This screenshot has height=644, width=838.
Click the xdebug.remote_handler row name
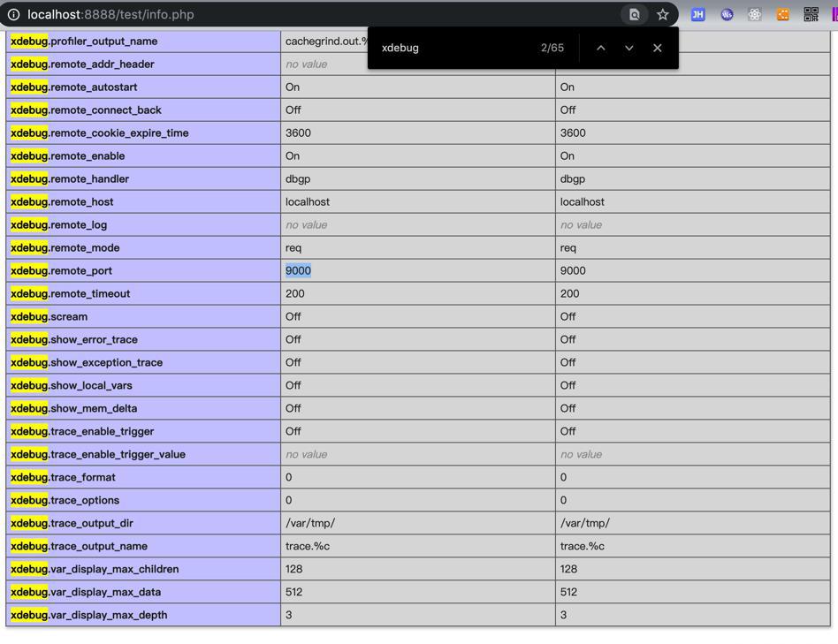coord(70,178)
